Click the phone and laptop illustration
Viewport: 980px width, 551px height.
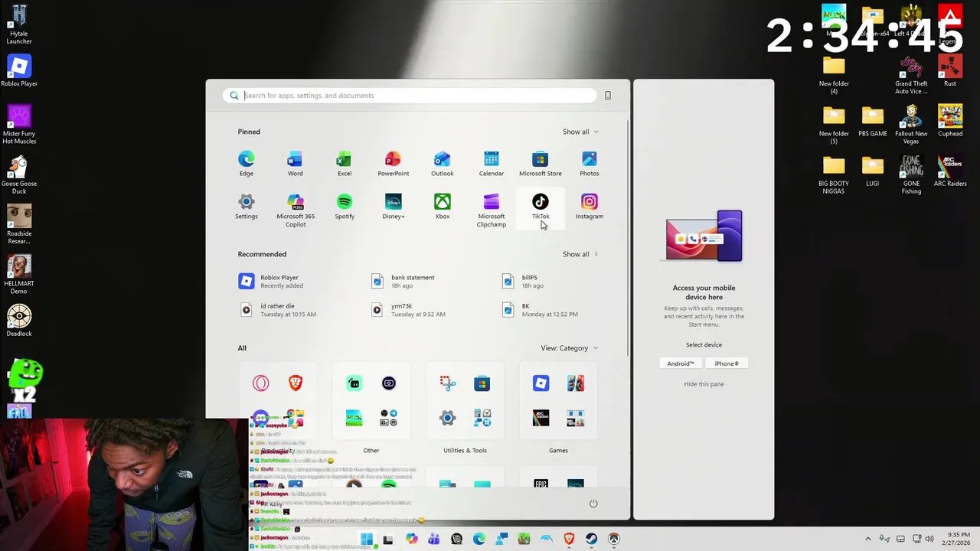pyautogui.click(x=704, y=236)
